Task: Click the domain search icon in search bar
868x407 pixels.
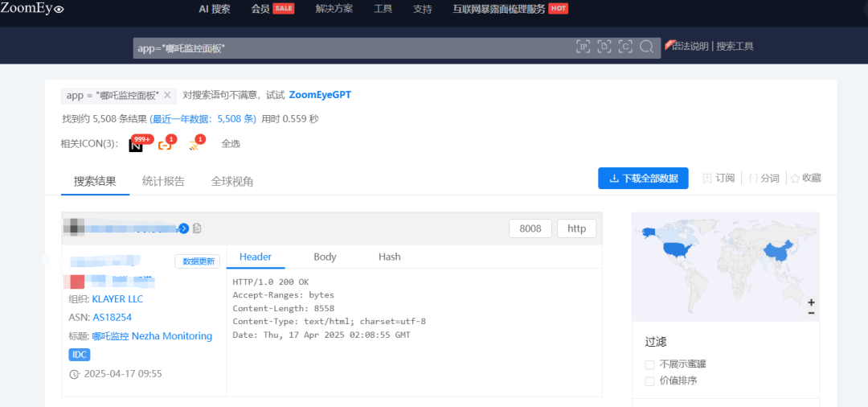Action: (x=604, y=47)
